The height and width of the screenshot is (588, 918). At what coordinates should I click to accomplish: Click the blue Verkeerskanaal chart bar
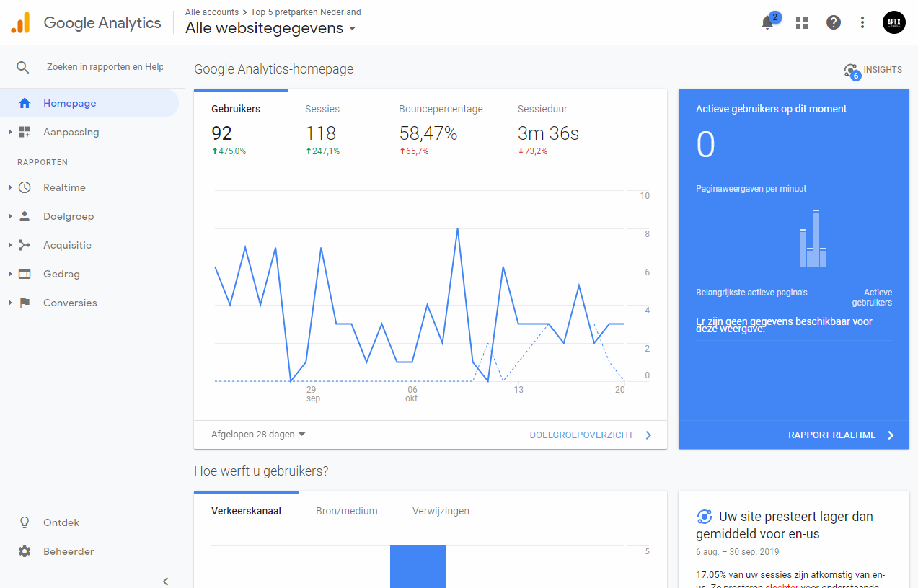tap(418, 566)
